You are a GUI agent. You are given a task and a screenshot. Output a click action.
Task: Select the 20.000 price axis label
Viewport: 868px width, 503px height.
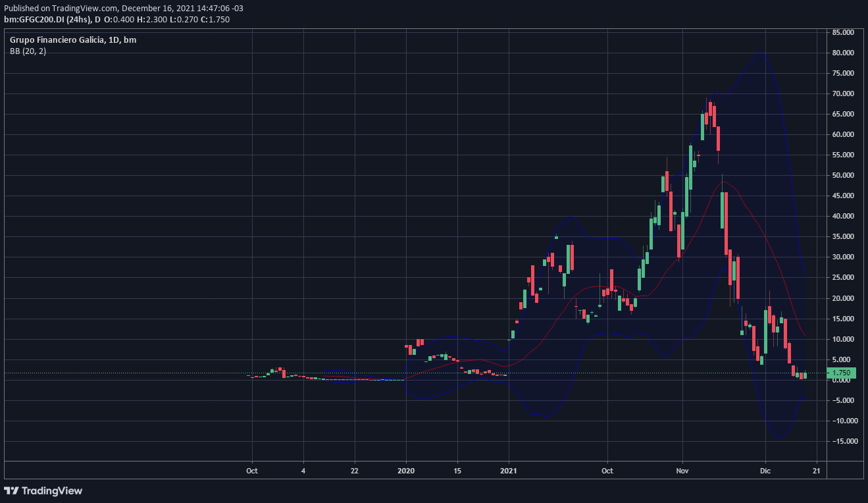pyautogui.click(x=844, y=298)
